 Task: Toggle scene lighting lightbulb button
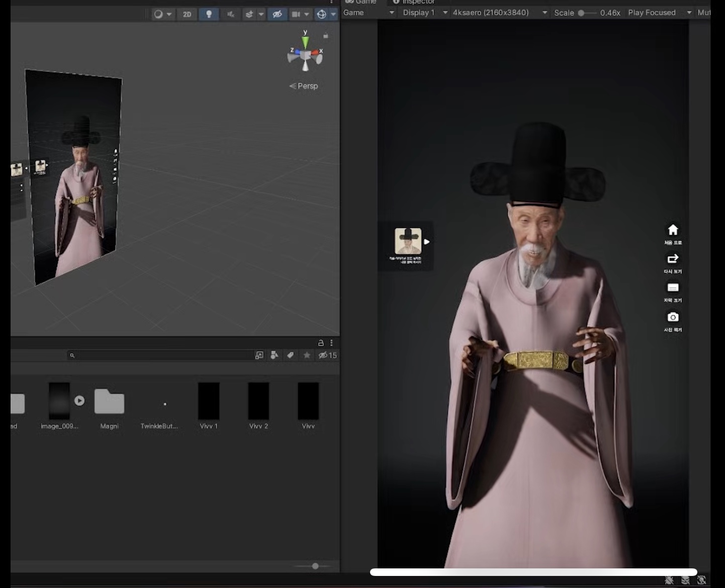(x=209, y=14)
